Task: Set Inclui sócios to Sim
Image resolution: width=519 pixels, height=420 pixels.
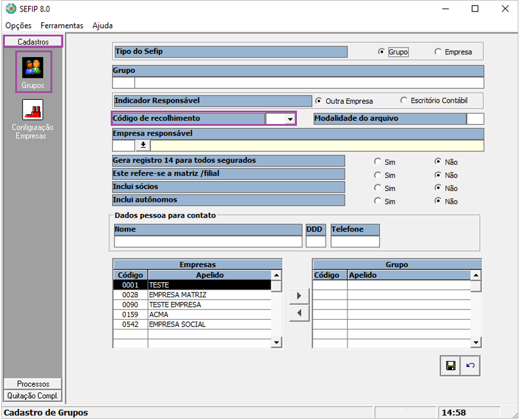Action: coord(378,188)
